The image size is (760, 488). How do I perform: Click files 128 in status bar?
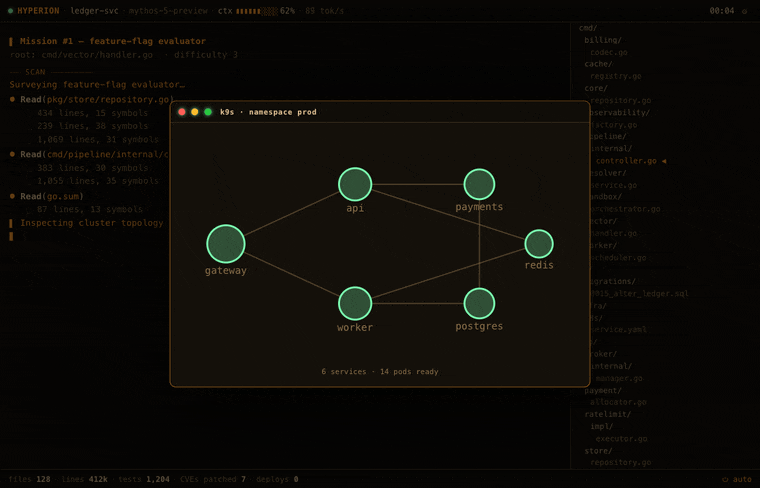30,479
